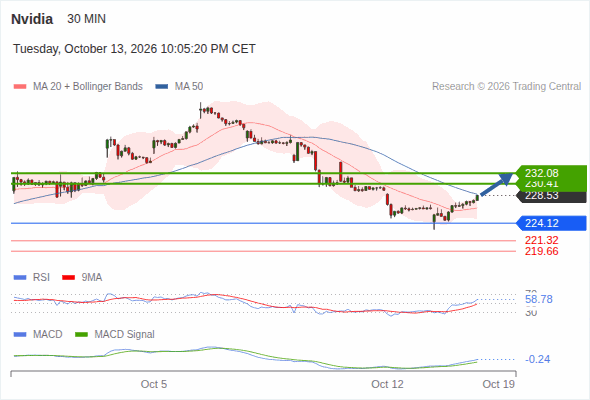Click the 9MA red legend swatch

coord(68,278)
